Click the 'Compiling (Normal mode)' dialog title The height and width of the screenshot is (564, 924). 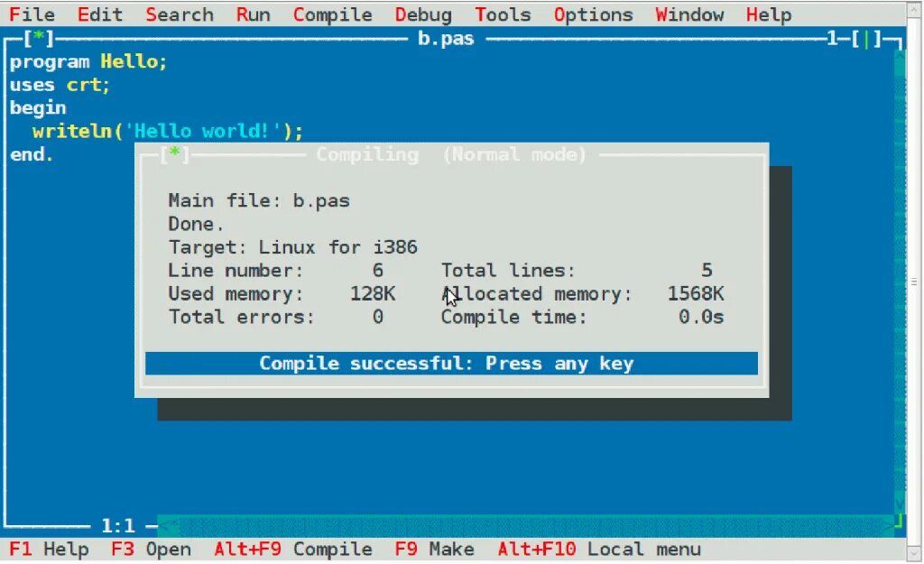(x=451, y=155)
